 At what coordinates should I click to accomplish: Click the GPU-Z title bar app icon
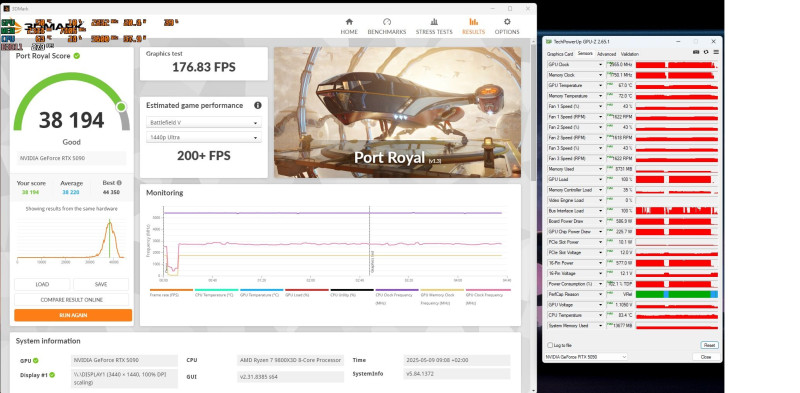(548, 41)
